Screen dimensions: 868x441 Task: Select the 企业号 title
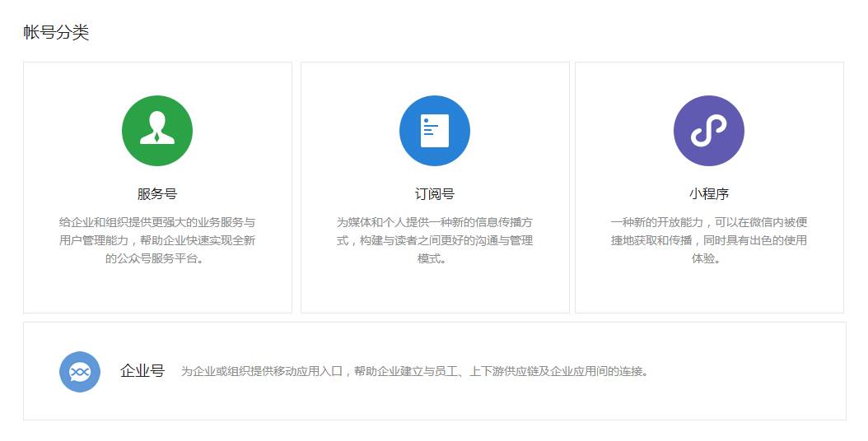(x=142, y=371)
